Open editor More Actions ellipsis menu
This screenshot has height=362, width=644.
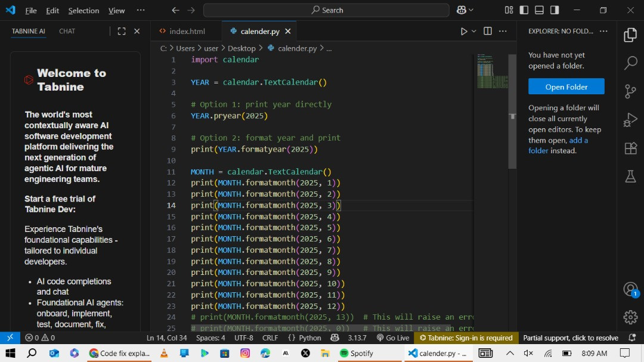point(503,31)
